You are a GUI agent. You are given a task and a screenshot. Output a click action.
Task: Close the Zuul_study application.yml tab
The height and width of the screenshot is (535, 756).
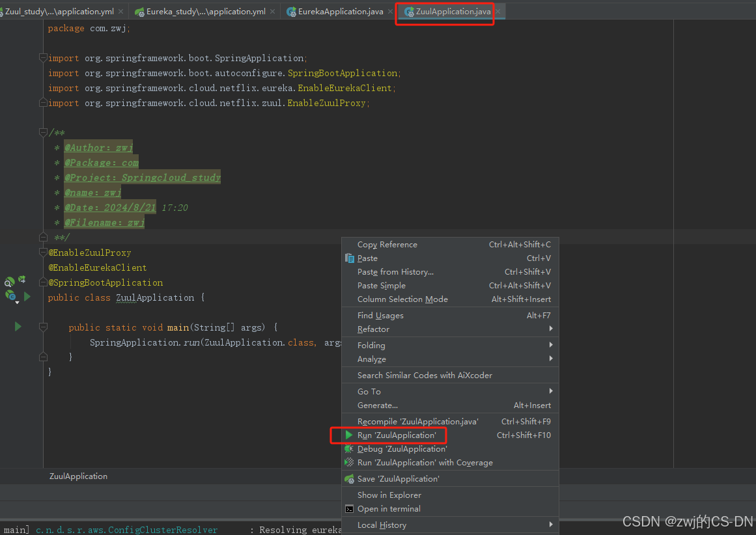pos(121,12)
